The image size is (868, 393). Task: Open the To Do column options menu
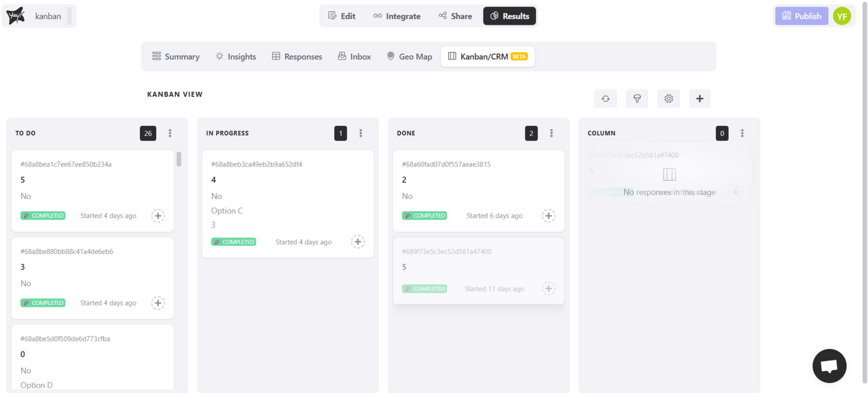coord(170,134)
